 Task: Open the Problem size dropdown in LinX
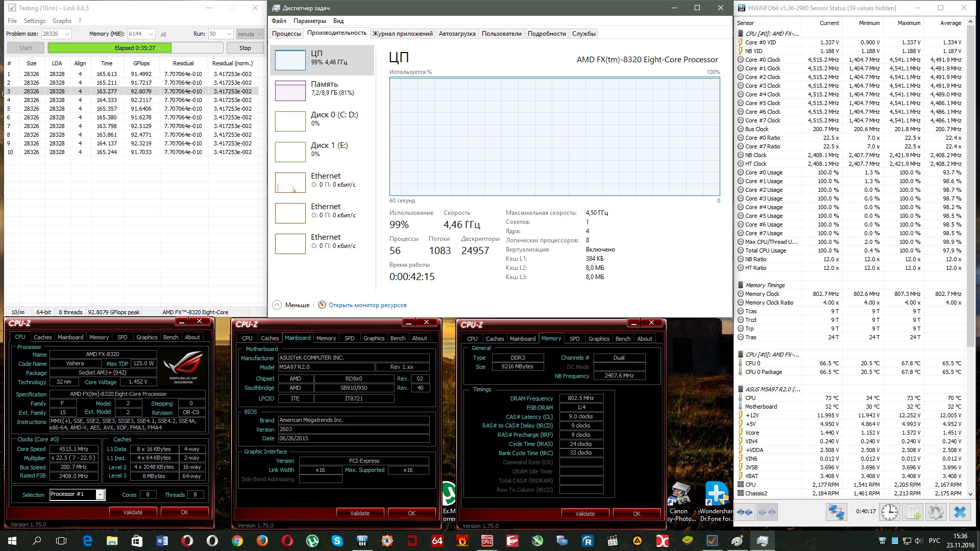tap(67, 34)
